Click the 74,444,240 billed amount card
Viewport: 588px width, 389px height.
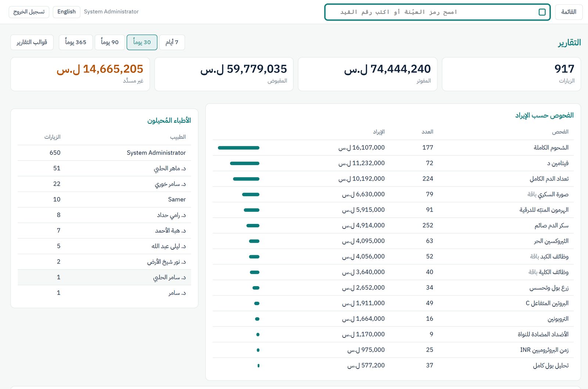(x=367, y=74)
